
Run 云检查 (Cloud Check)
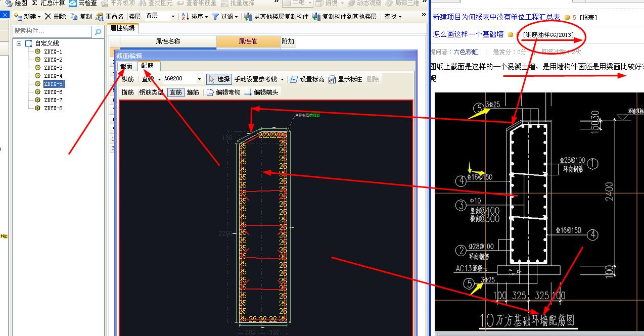pyautogui.click(x=83, y=3)
